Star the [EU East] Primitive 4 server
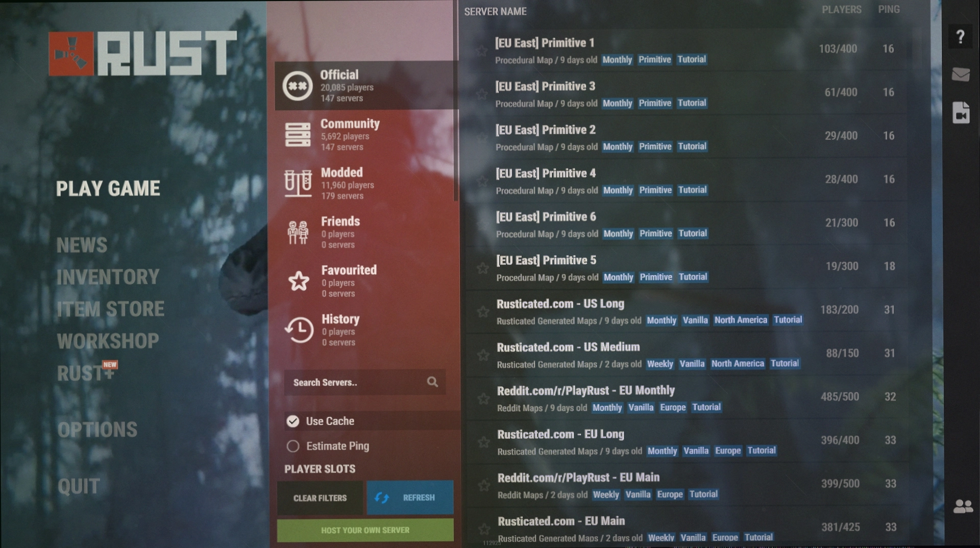Screen dimensions: 980x548 pos(482,181)
